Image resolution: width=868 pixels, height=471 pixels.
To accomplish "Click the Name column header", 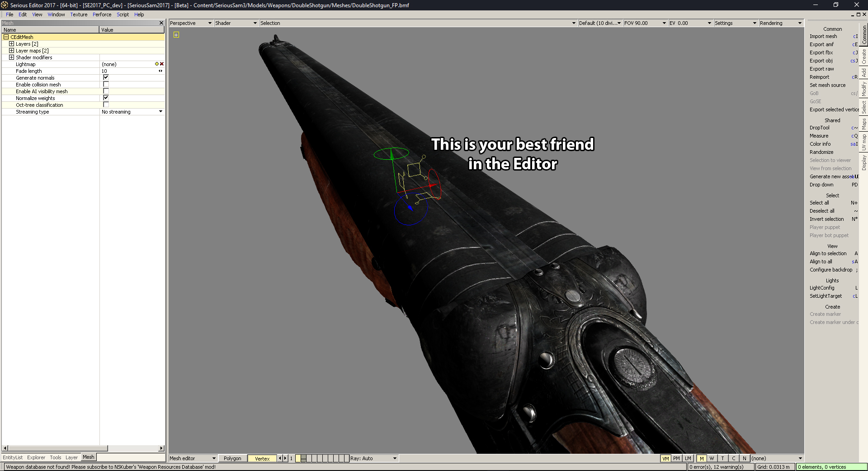I will (x=50, y=30).
